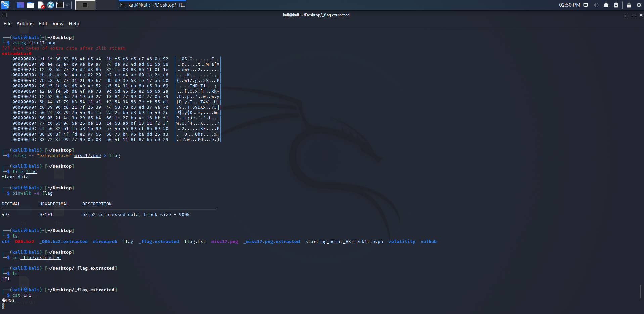Launch the text editor panel icon
Viewport: 644px width, 314px height.
click(x=41, y=5)
